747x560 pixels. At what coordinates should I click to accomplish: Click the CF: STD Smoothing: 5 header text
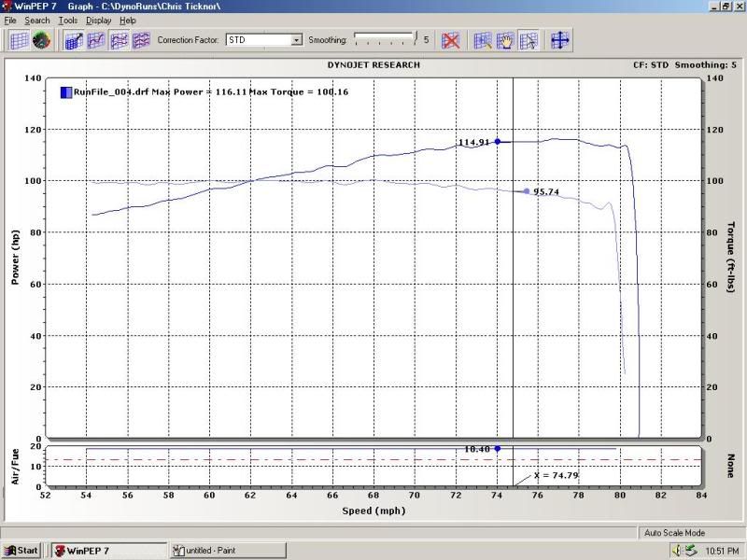[684, 64]
